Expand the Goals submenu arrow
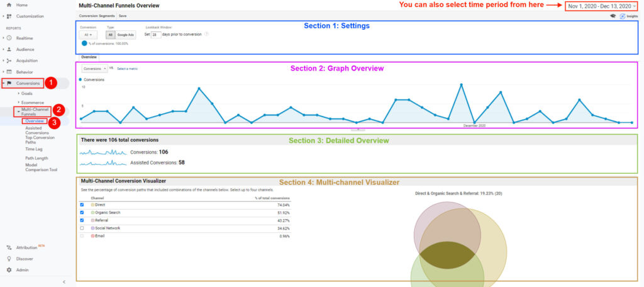This screenshot has width=644, height=287. 18,93
